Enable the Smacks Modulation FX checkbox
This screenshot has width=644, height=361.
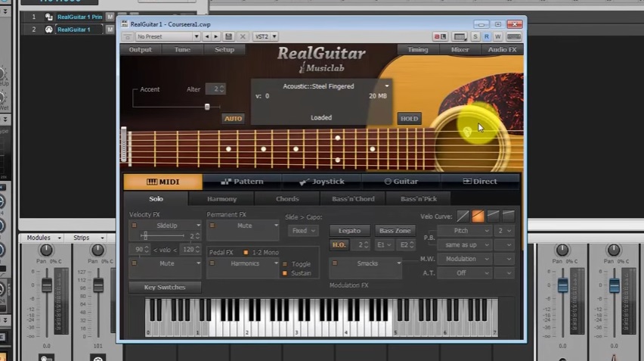click(x=334, y=263)
